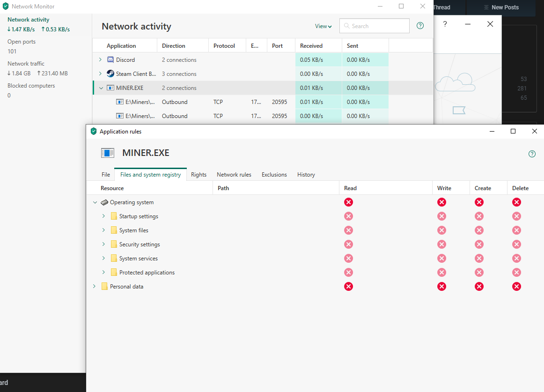Click the large MINER.EXE icon in Application rules
The image size is (544, 392).
coord(108,153)
